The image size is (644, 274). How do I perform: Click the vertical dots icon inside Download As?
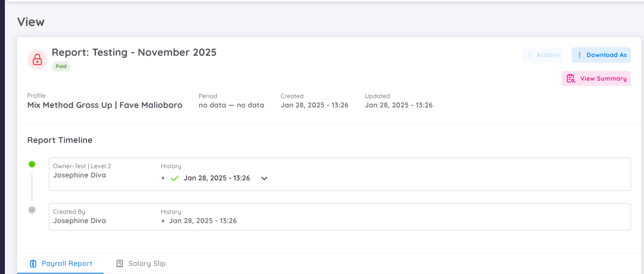coord(579,55)
